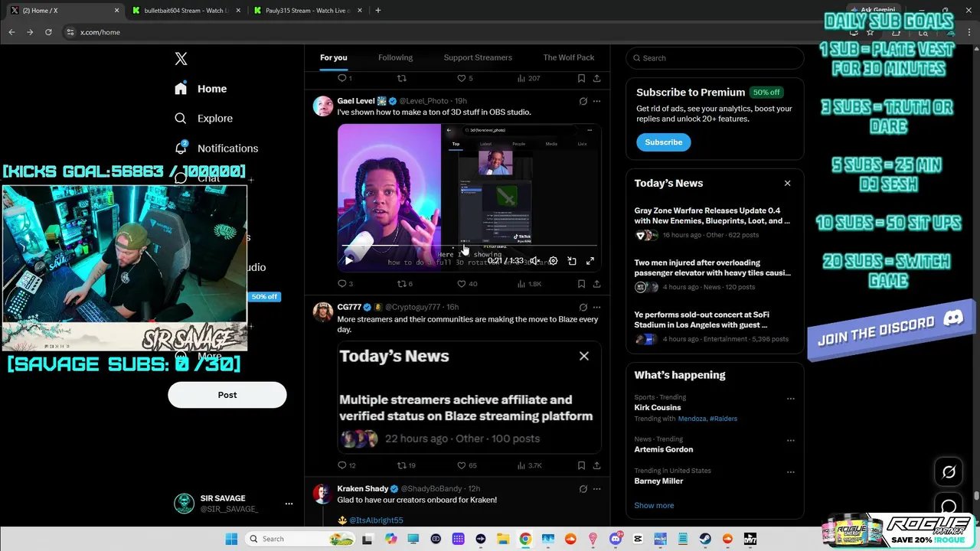Like the top post with 5 likes
Screen dimensions: 980x551
(465, 78)
